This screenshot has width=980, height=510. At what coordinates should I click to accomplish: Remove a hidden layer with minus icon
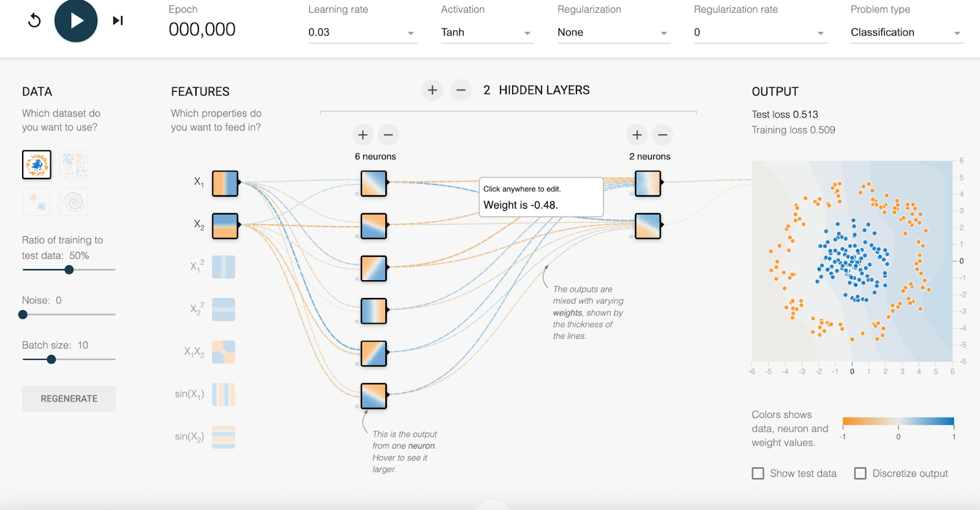click(x=461, y=90)
